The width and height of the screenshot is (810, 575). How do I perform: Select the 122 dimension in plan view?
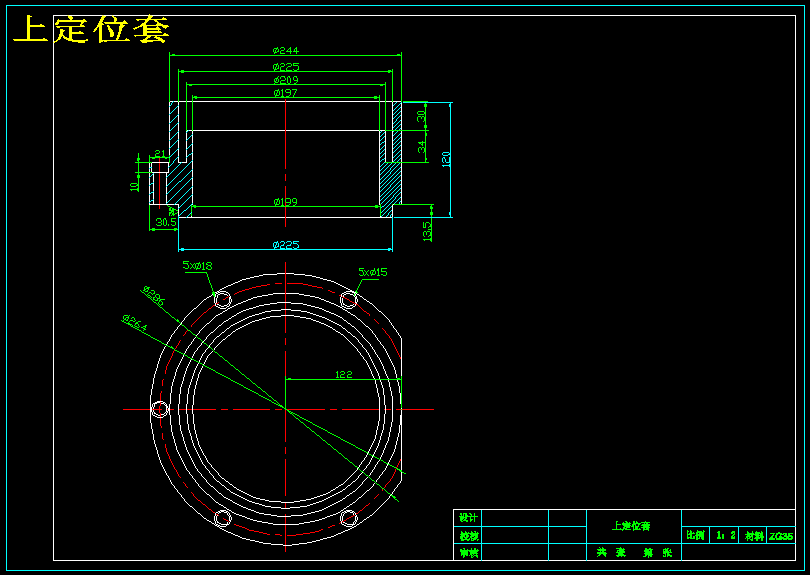pos(344,374)
